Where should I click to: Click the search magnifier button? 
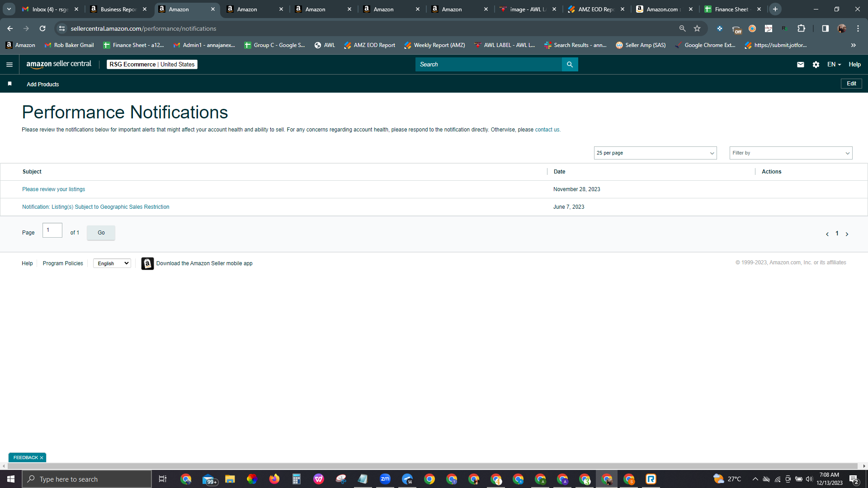(570, 65)
